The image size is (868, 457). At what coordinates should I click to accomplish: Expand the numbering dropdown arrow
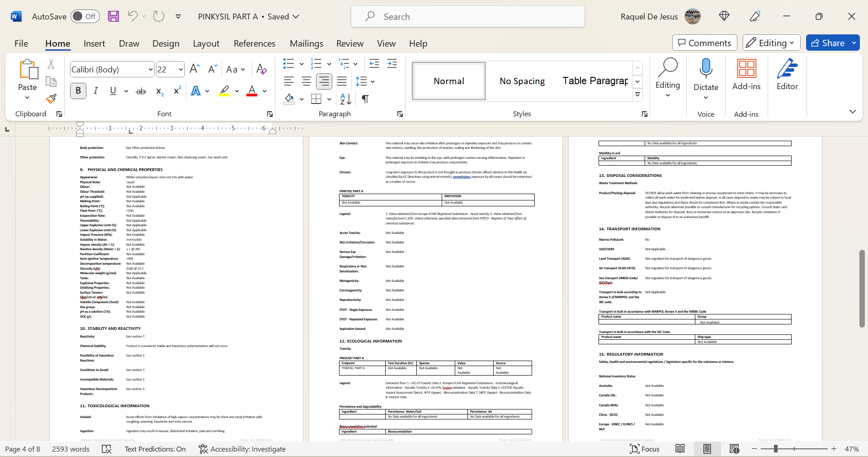click(329, 64)
